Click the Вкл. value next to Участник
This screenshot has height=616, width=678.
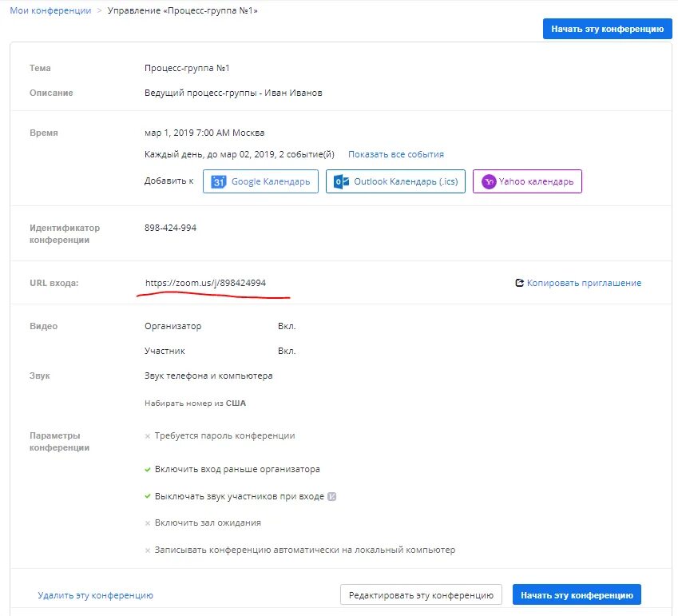(287, 351)
